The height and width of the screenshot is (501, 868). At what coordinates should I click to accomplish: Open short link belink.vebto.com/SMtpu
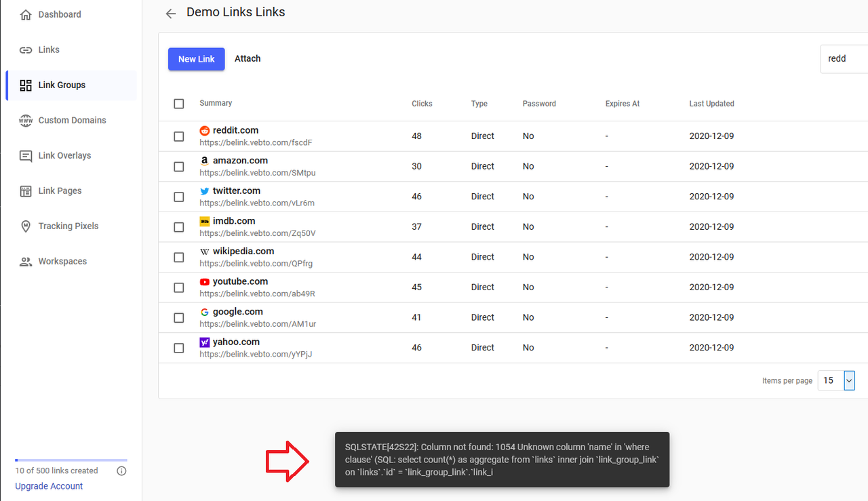[258, 173]
